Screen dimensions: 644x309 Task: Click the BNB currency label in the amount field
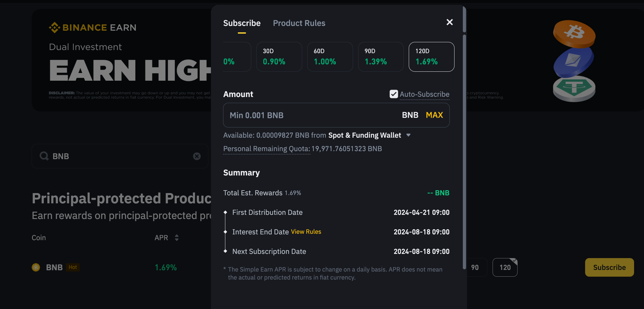point(410,115)
